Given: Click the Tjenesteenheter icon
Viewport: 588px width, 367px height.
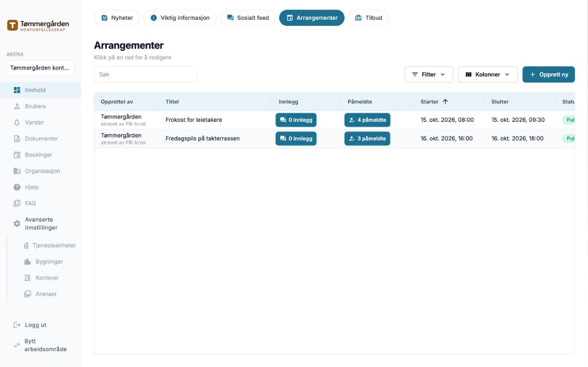Looking at the screenshot, I should point(26,246).
